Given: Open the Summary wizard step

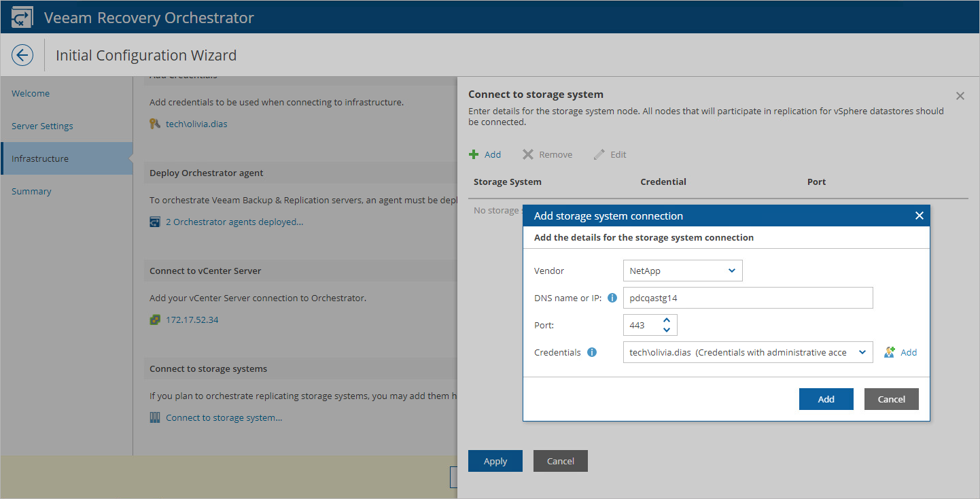Looking at the screenshot, I should pos(31,191).
